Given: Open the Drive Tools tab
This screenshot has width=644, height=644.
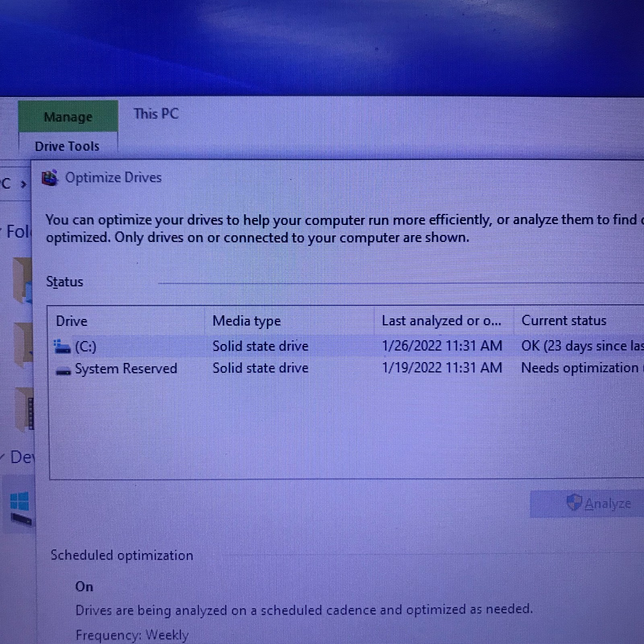Looking at the screenshot, I should pyautogui.click(x=67, y=147).
